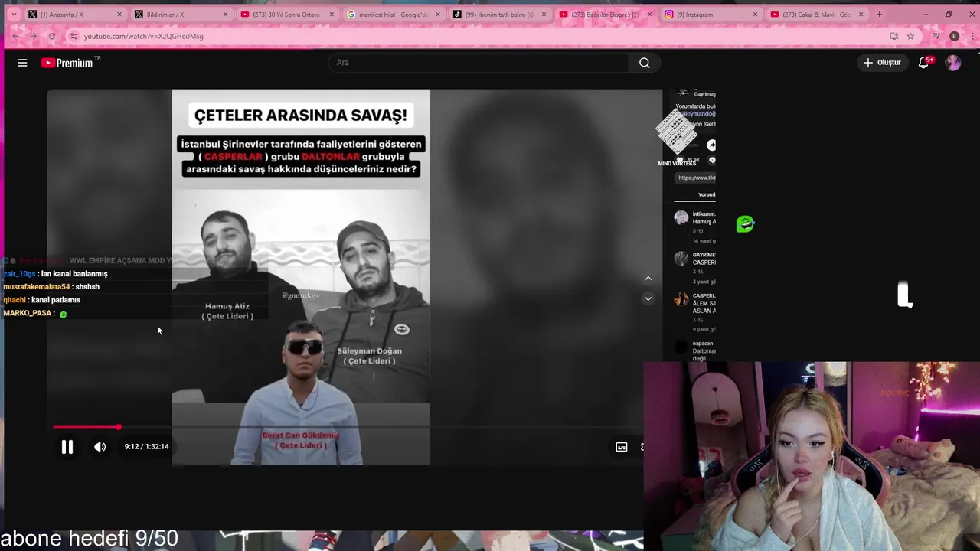Open the YouTube account avatar menu
Viewport: 980px width, 551px height.
[x=953, y=63]
